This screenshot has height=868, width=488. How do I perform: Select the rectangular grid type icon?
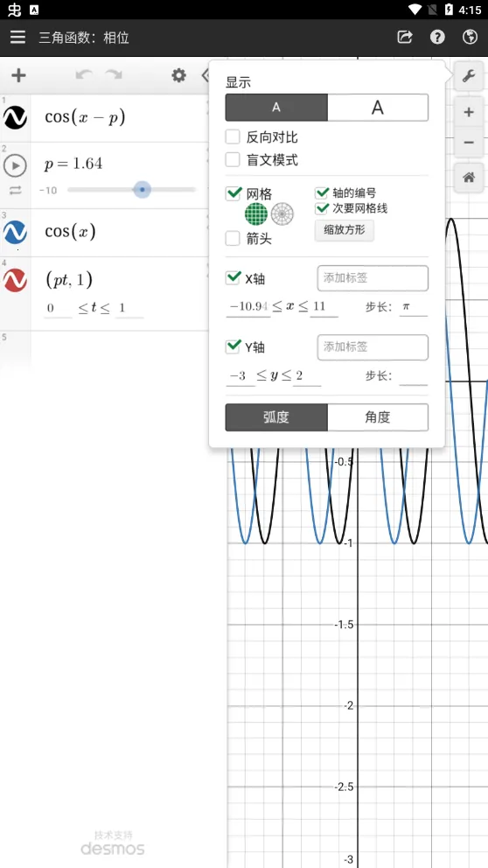pyautogui.click(x=256, y=213)
